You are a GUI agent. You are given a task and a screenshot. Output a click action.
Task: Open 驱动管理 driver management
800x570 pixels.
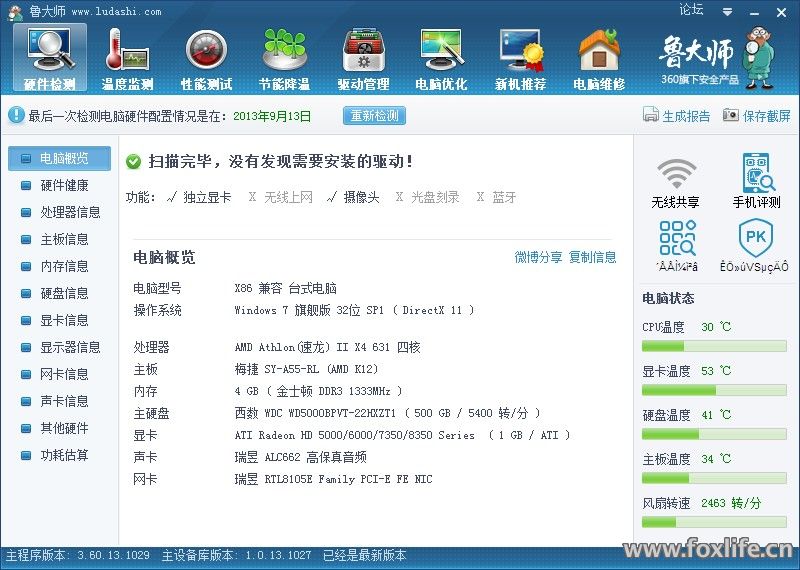363,58
